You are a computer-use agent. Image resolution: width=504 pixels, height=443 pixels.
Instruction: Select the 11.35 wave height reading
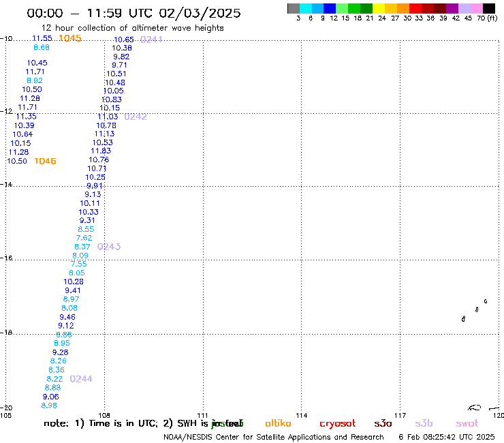pos(27,117)
